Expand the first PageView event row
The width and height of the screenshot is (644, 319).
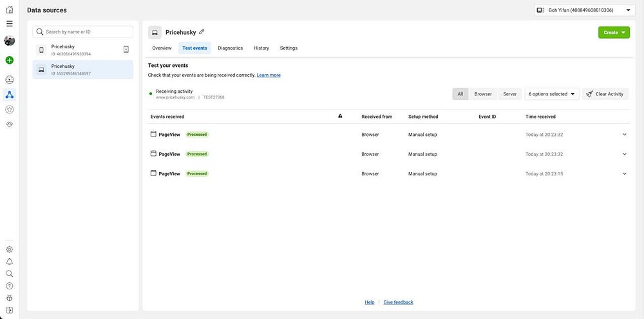point(624,135)
